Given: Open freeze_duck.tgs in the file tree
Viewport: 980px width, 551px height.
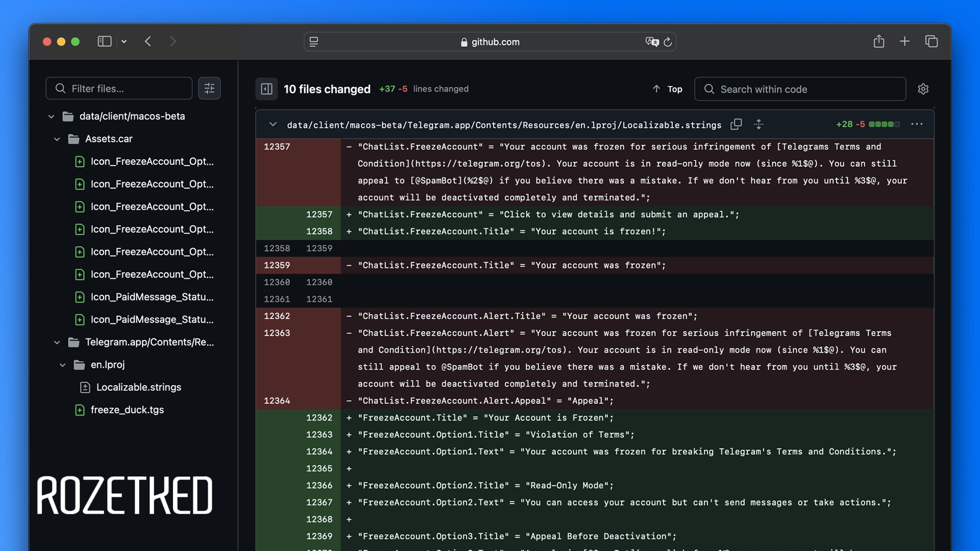Looking at the screenshot, I should click(127, 410).
